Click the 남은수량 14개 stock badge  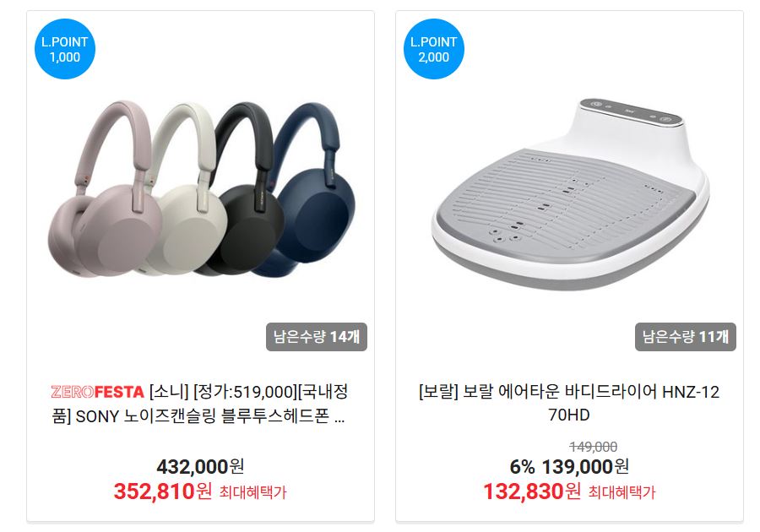[x=317, y=337]
